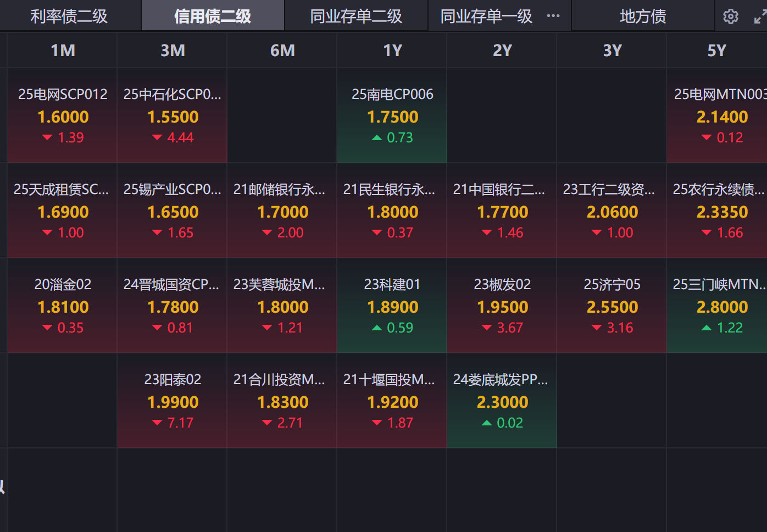This screenshot has height=532, width=767.
Task: Open the settings gear icon
Action: (730, 16)
